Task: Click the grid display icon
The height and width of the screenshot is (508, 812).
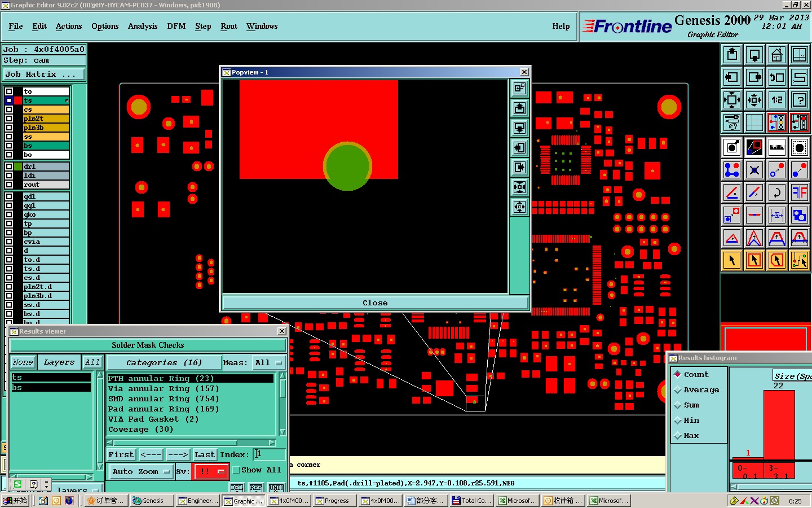Action: [x=754, y=122]
